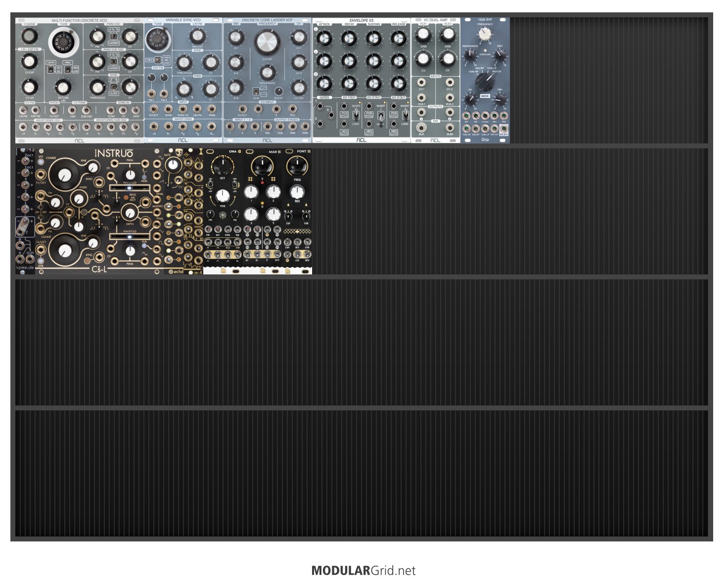Click the MODULARGrid.net logo link
Screen dimensions: 728x581
pos(364,570)
